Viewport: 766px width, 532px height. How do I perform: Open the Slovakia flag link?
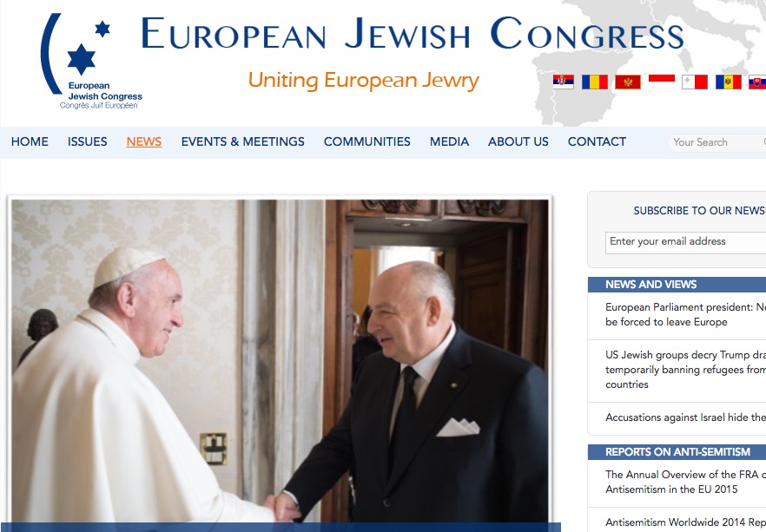[757, 82]
